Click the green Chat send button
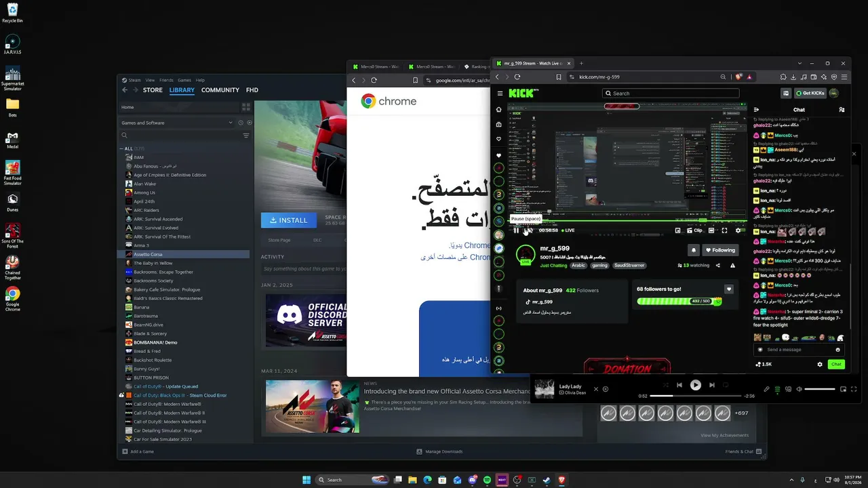This screenshot has width=868, height=488. point(836,364)
